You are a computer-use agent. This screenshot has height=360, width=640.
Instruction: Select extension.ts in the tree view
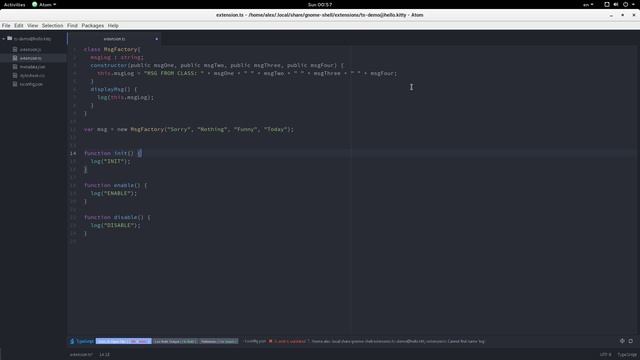pos(31,58)
